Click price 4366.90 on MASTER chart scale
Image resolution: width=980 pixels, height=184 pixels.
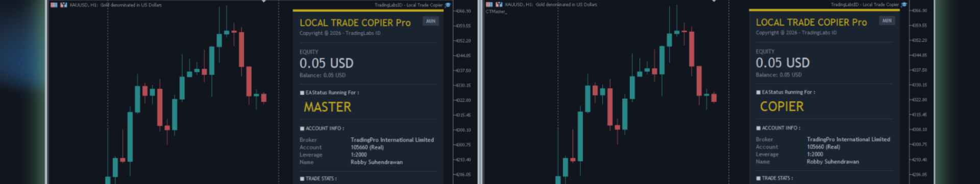click(463, 11)
